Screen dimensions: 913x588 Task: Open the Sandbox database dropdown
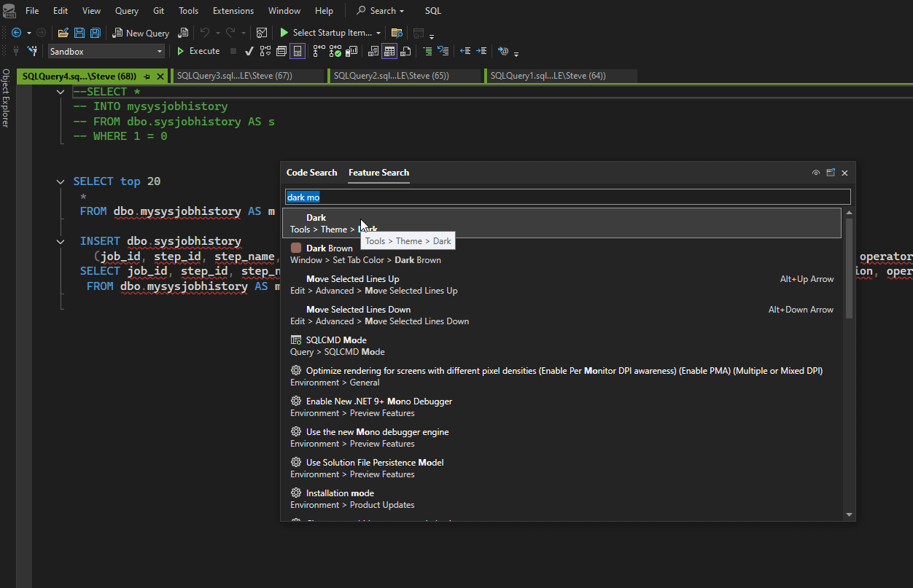(x=160, y=52)
